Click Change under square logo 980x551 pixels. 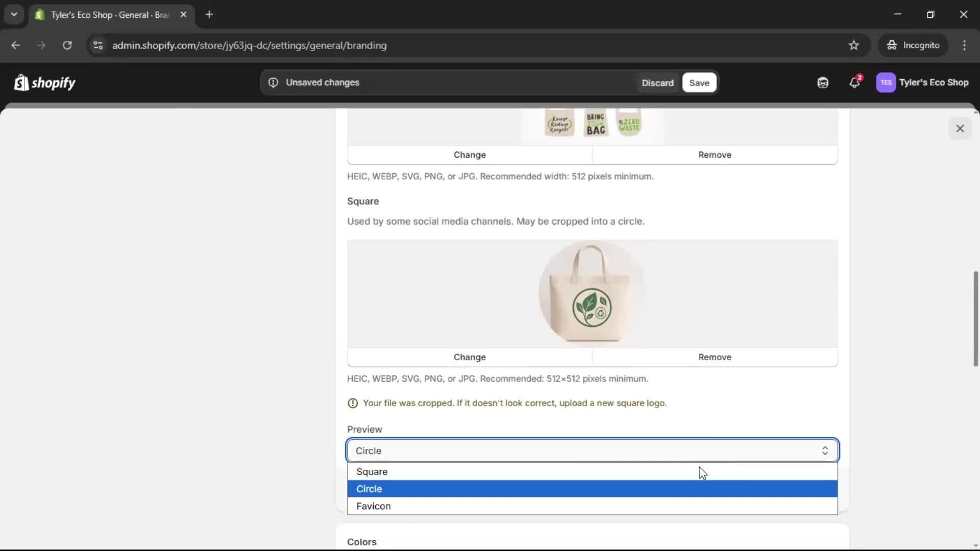[x=470, y=357]
